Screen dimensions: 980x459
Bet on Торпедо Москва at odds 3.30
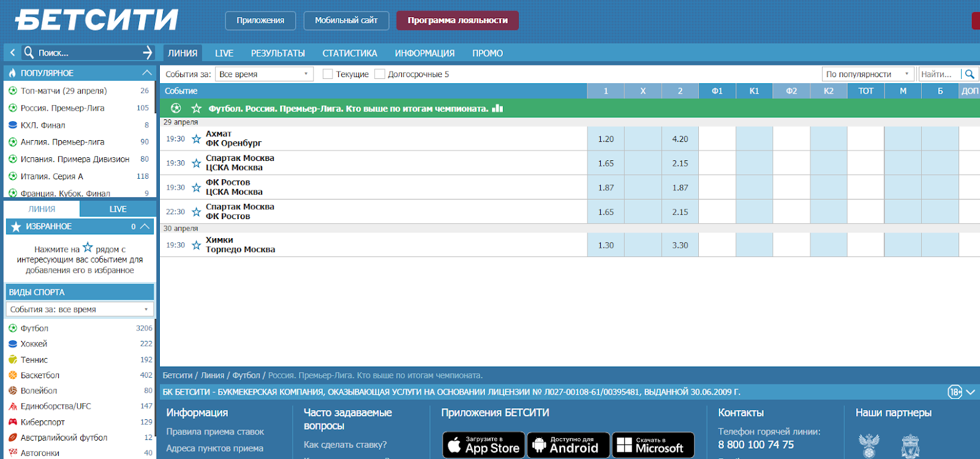click(680, 245)
